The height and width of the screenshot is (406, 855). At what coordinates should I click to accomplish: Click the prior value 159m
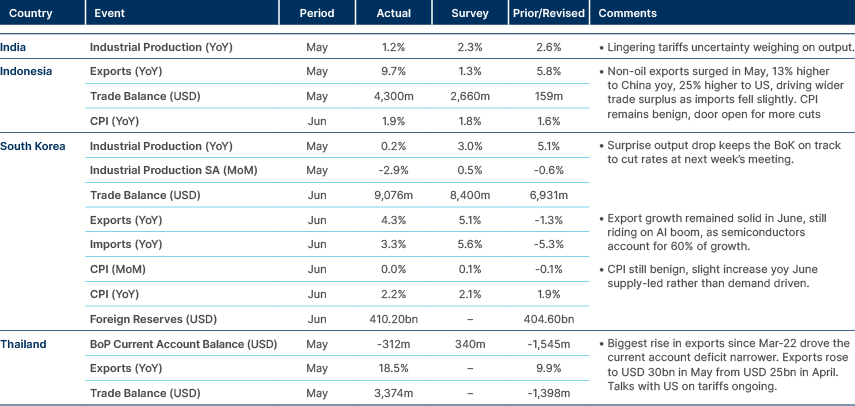[x=549, y=96]
